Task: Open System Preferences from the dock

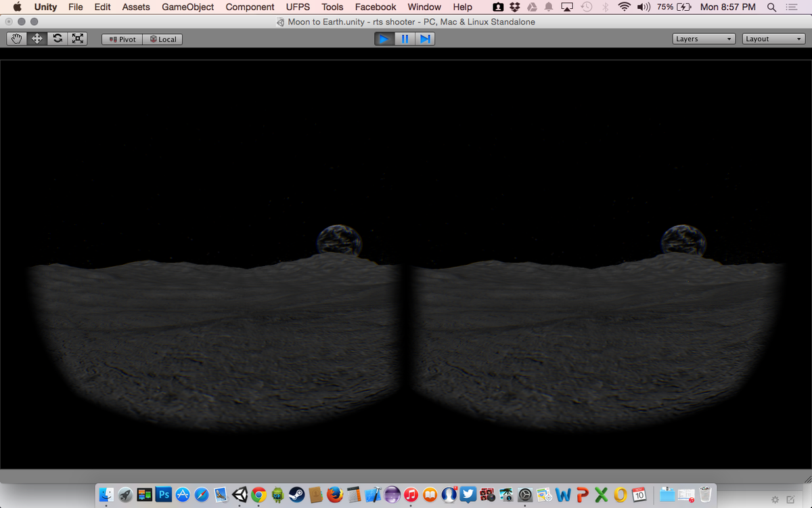Action: (x=524, y=495)
